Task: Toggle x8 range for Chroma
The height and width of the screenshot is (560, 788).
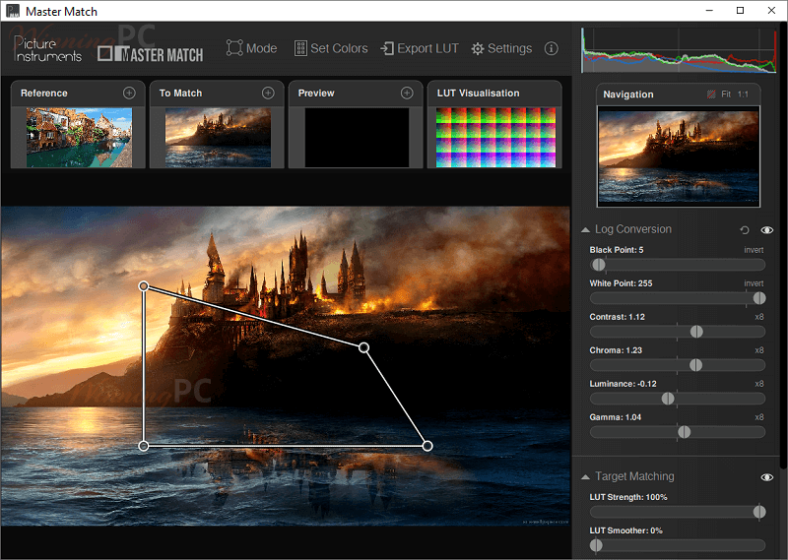Action: (x=759, y=350)
